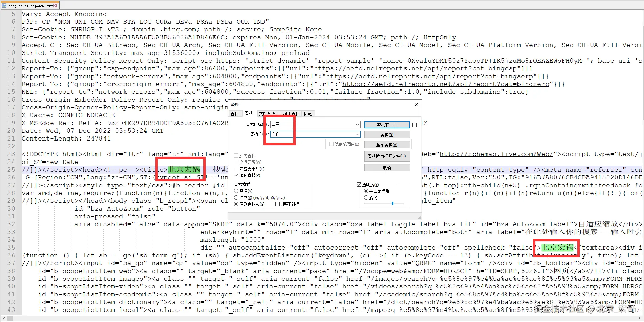
Task: Select the addproductresponse.txt file tab
Action: point(30,5)
